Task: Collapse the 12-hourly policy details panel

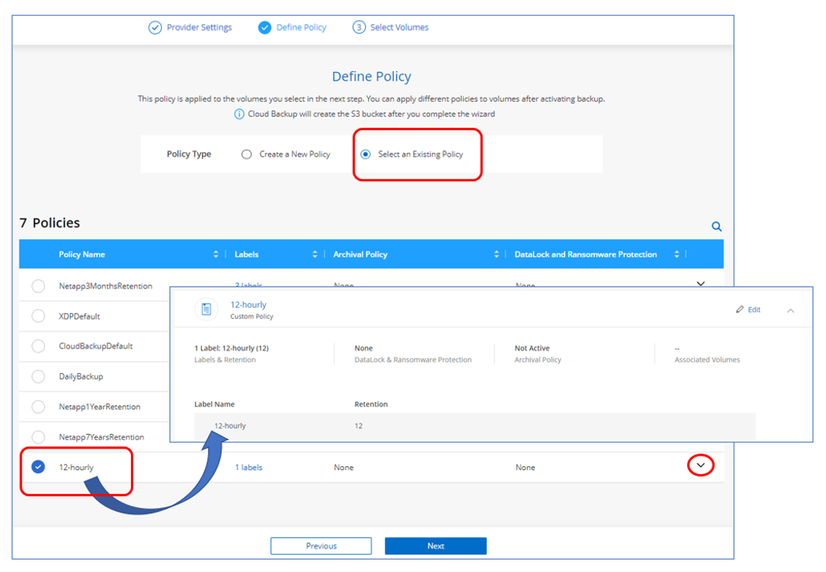Action: point(790,310)
